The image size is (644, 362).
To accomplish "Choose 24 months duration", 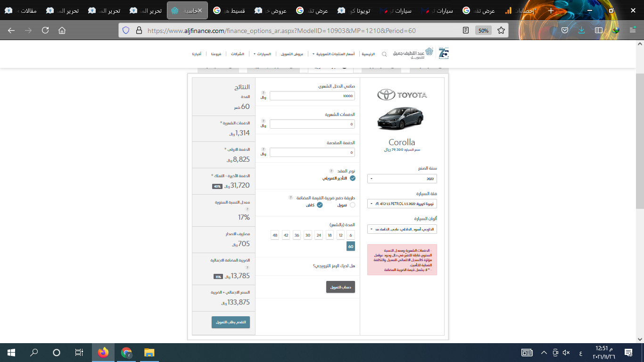I will (319, 235).
